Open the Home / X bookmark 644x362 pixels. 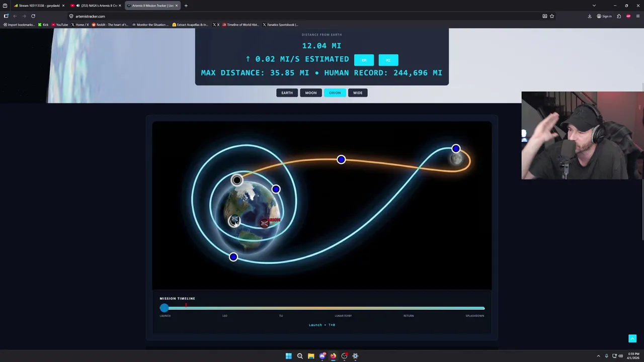pos(80,25)
